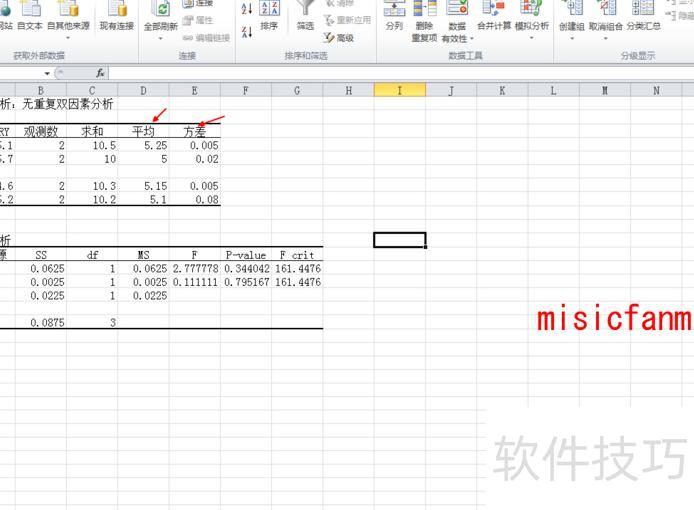Select column D header
The image size is (694, 510).
[143, 91]
